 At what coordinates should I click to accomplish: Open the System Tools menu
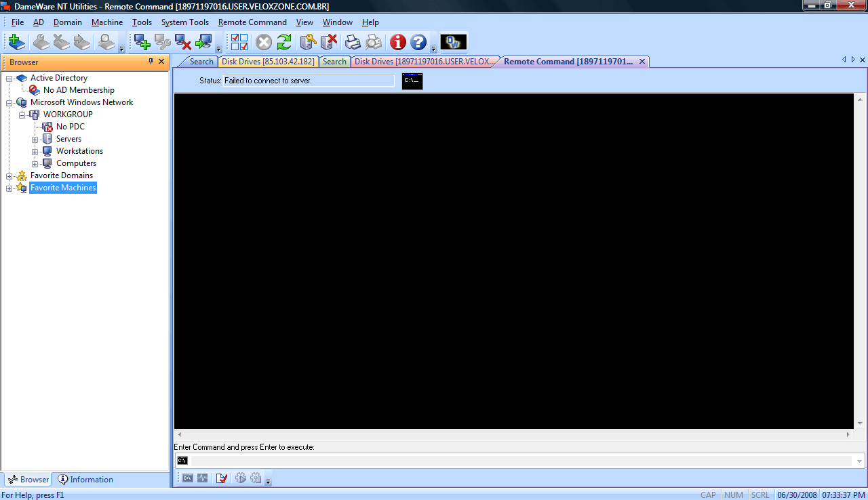185,22
